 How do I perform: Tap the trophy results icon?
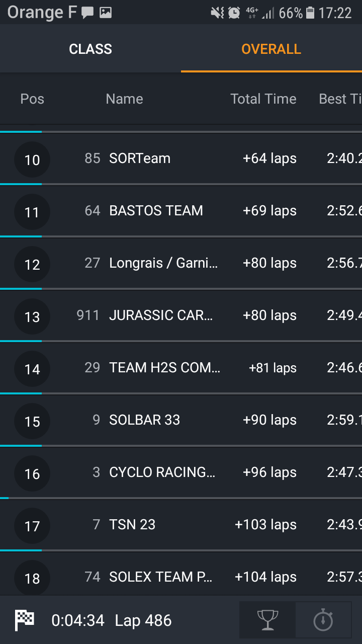click(267, 620)
